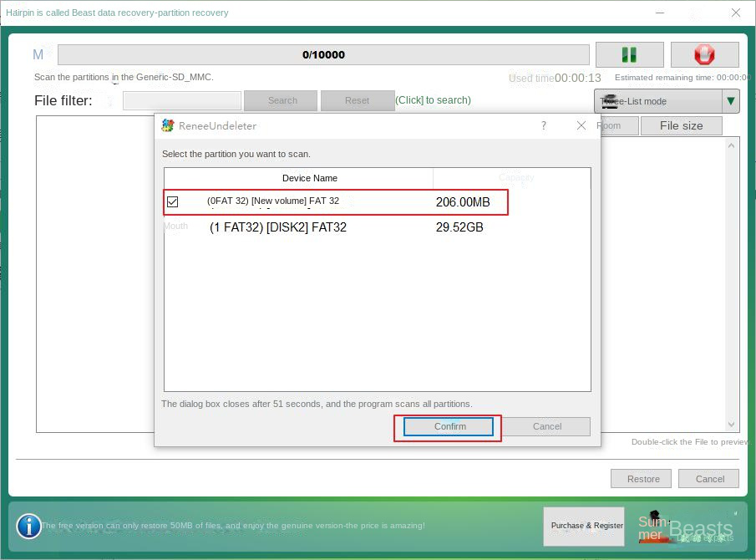Reset the file filter
This screenshot has width=756, height=560.
pyautogui.click(x=357, y=100)
